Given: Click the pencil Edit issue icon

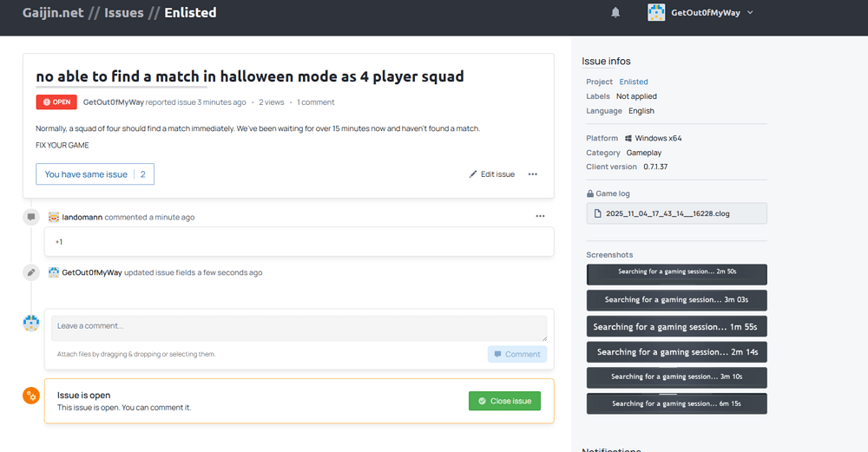Looking at the screenshot, I should coord(473,174).
